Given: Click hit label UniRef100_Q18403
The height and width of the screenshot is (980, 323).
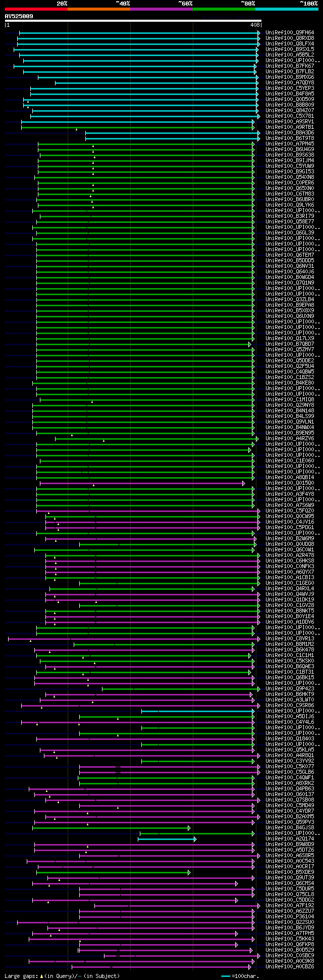Looking at the screenshot, I should pyautogui.click(x=290, y=739).
